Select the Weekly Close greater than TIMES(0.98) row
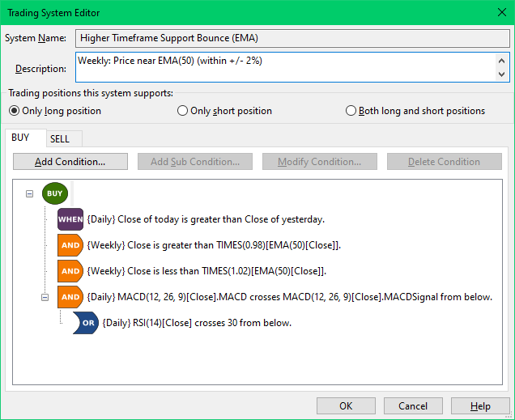 (x=214, y=245)
